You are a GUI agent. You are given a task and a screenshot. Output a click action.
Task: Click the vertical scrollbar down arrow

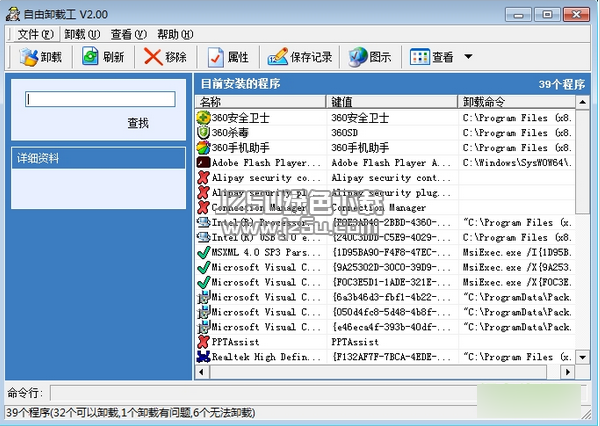click(582, 357)
